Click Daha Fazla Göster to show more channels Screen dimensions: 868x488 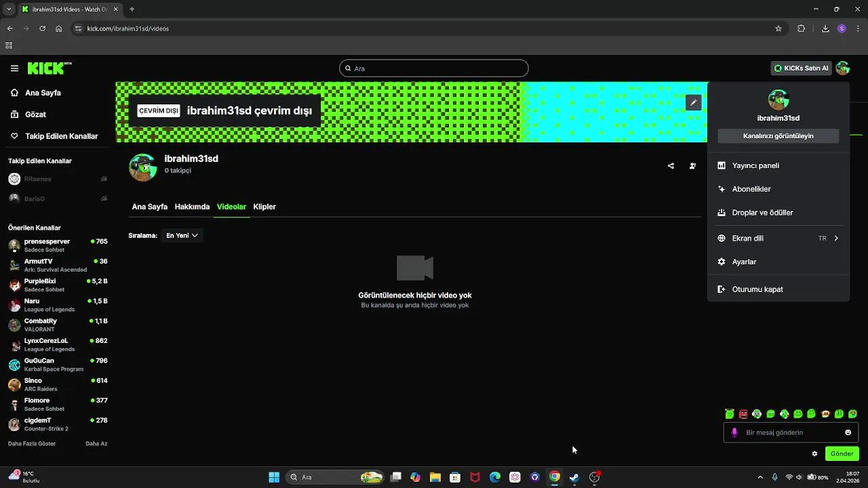coord(32,443)
